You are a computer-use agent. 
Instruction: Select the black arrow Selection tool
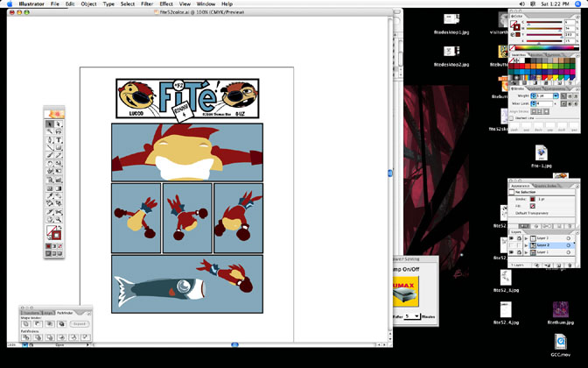coord(49,124)
